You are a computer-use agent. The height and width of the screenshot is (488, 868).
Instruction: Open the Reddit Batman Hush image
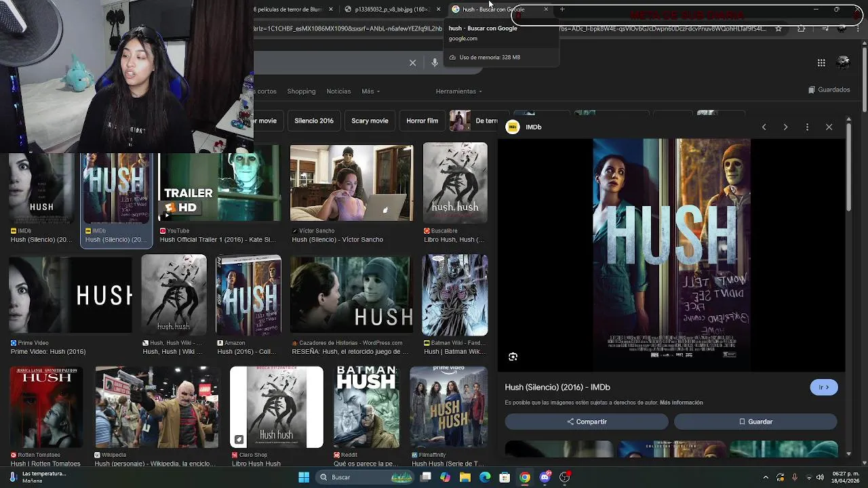coord(366,407)
